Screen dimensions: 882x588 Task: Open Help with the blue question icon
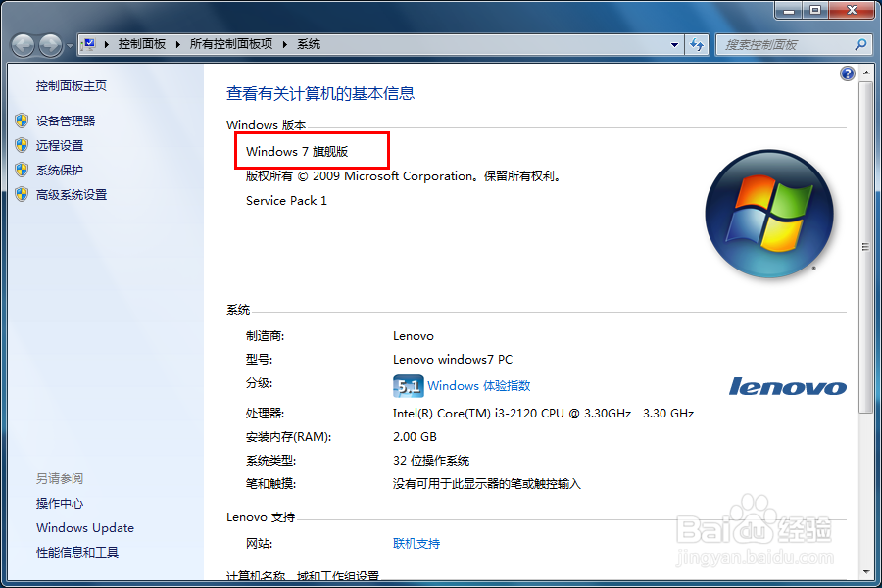[847, 73]
